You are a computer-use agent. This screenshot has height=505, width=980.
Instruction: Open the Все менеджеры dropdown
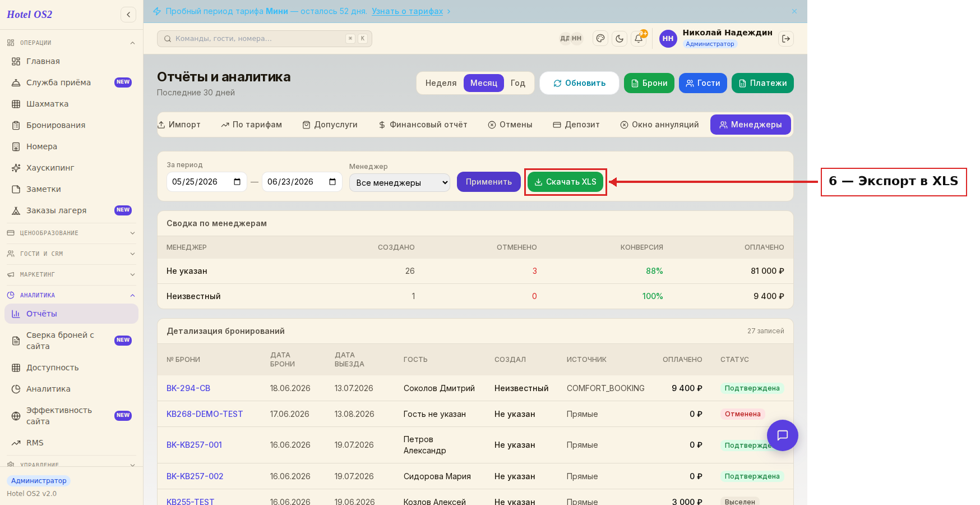[x=400, y=182]
